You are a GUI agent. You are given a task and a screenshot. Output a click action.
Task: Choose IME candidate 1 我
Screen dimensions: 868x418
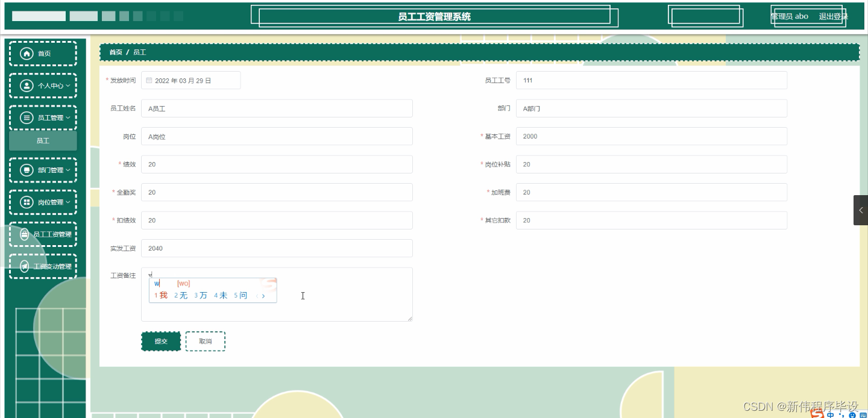161,295
